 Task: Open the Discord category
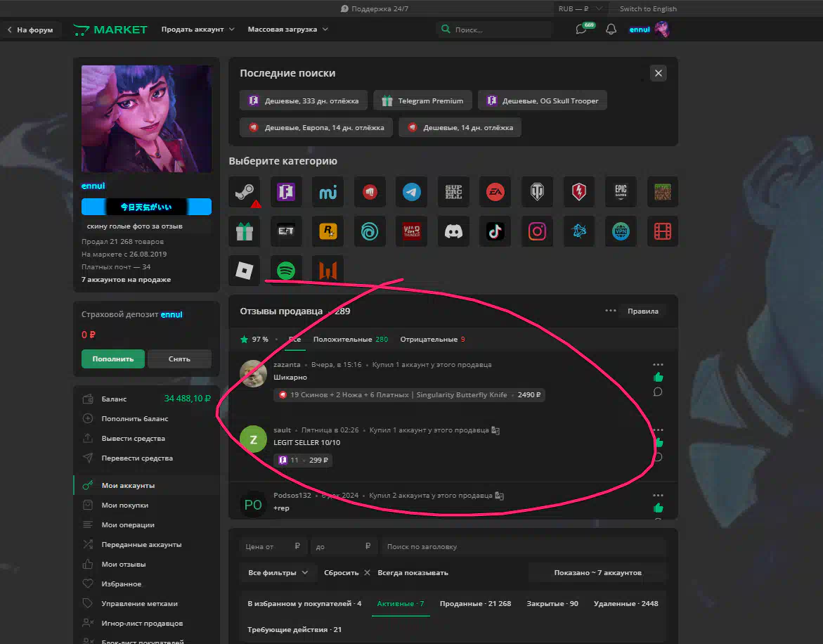coord(453,231)
